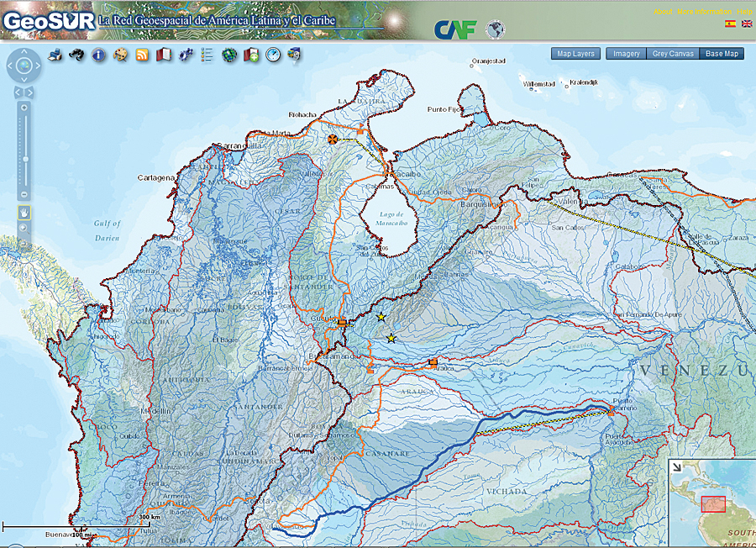
Task: Switch language to Spanish flag
Action: (x=731, y=24)
